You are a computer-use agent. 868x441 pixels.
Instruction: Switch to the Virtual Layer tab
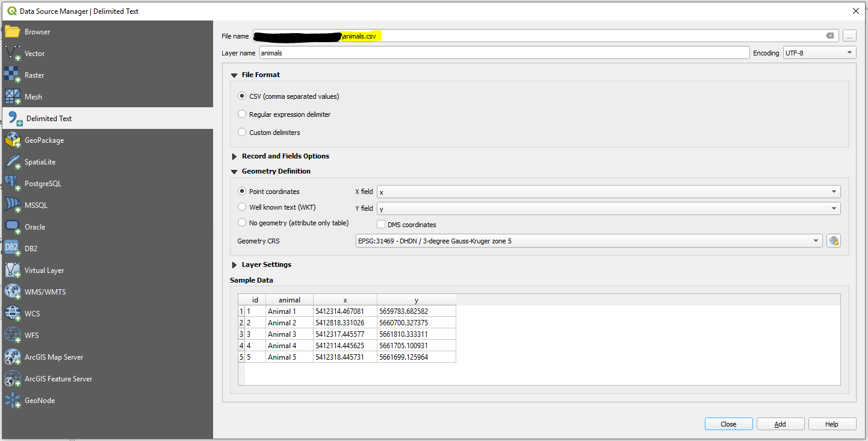pos(108,271)
